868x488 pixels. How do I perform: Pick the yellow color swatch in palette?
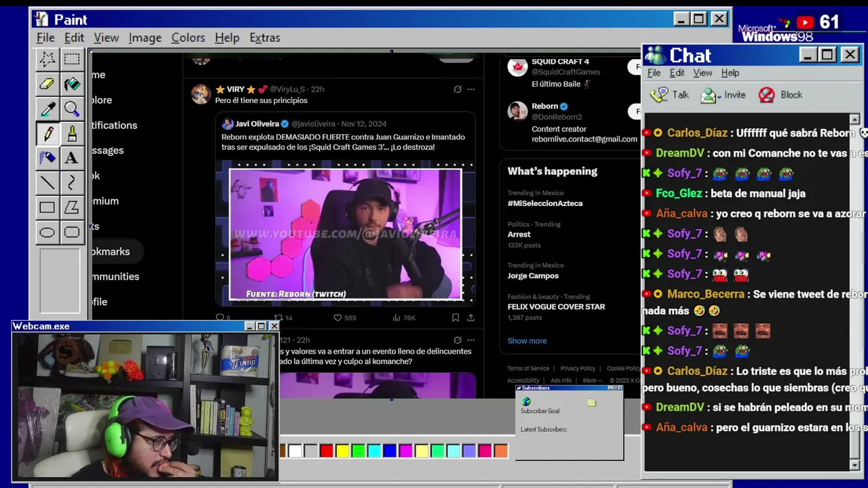click(x=342, y=451)
